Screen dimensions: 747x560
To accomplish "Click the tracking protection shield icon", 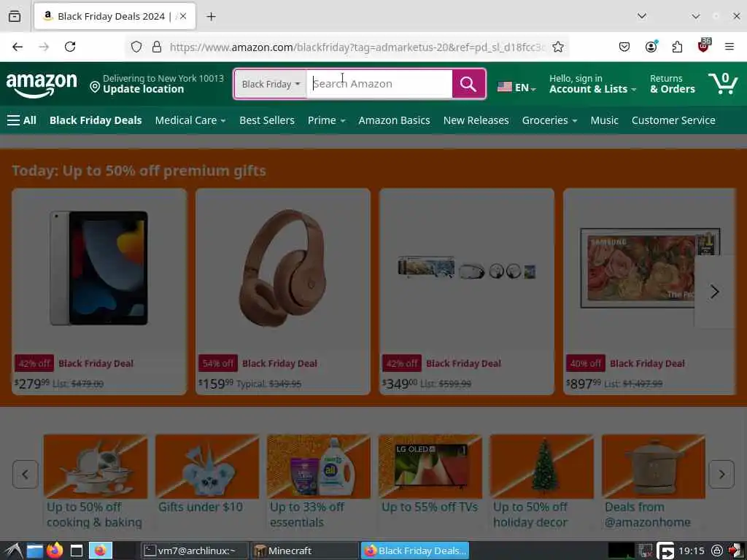I will [x=136, y=47].
